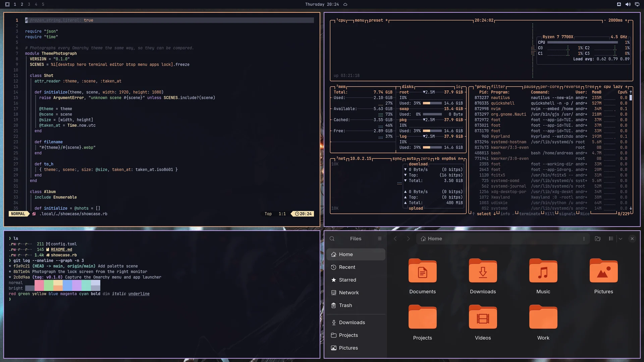Select Home in the Files sidebar
This screenshot has height=362, width=644.
(x=356, y=254)
